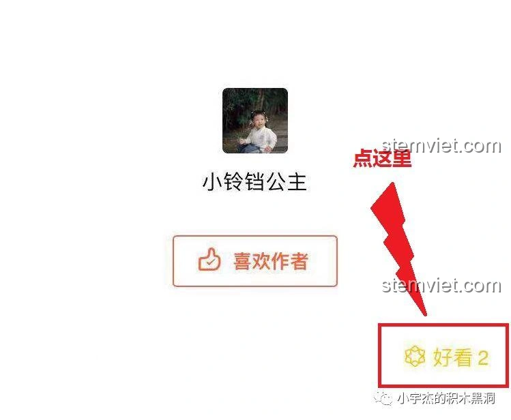Click the red 点这里 annotation text

[x=383, y=158]
